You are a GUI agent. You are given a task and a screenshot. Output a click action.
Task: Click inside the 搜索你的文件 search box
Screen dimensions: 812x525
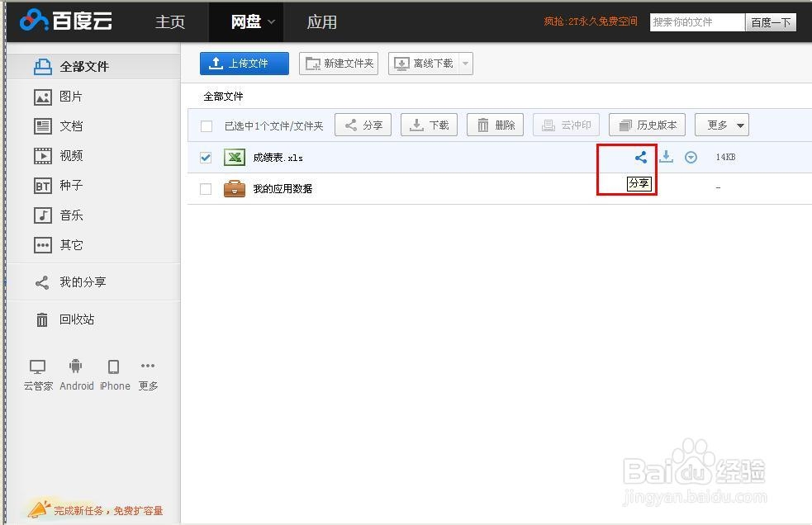696,22
